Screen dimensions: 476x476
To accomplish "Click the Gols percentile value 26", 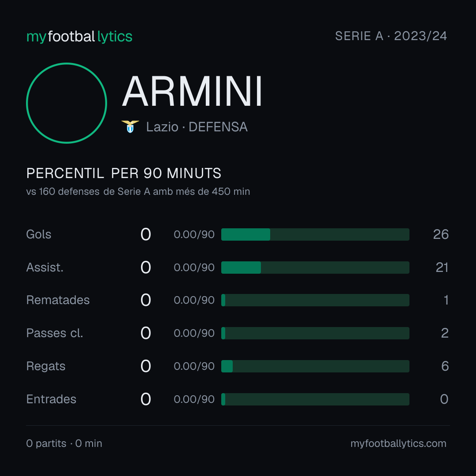I will point(441,234).
